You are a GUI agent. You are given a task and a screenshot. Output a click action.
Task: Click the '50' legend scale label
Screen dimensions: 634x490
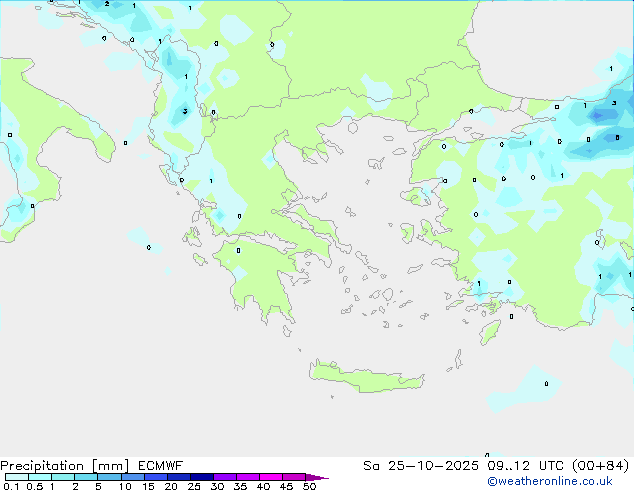(309, 486)
